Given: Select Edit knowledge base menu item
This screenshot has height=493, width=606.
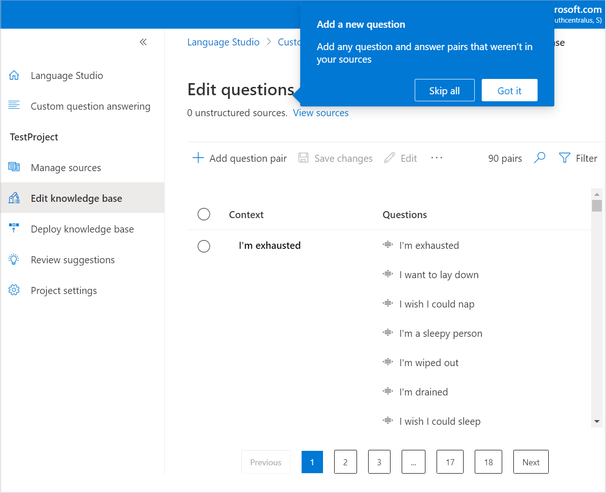Looking at the screenshot, I should click(x=82, y=198).
